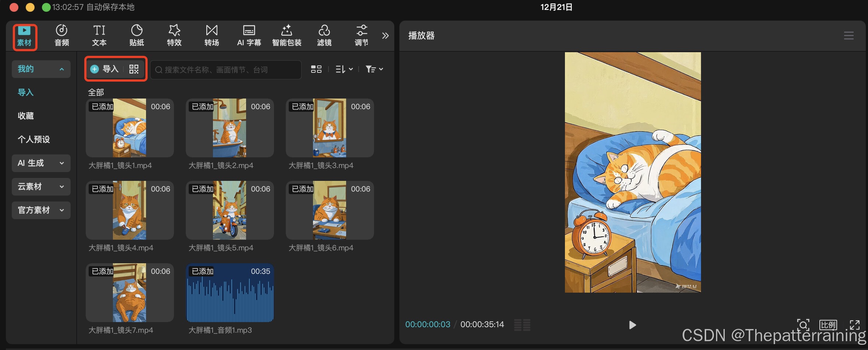The image size is (868, 350).
Task: Click the 大胖橘1_镜头1.mp4 file name
Action: point(120,165)
